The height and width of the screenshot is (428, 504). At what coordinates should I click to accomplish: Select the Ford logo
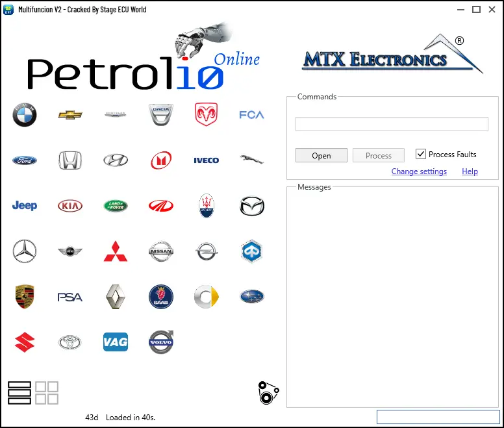(x=25, y=160)
